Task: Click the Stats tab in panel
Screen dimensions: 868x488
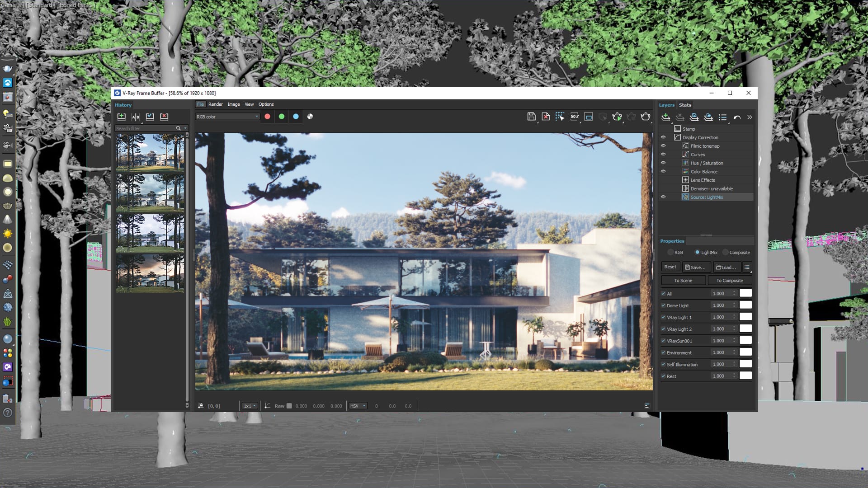Action: coord(684,104)
